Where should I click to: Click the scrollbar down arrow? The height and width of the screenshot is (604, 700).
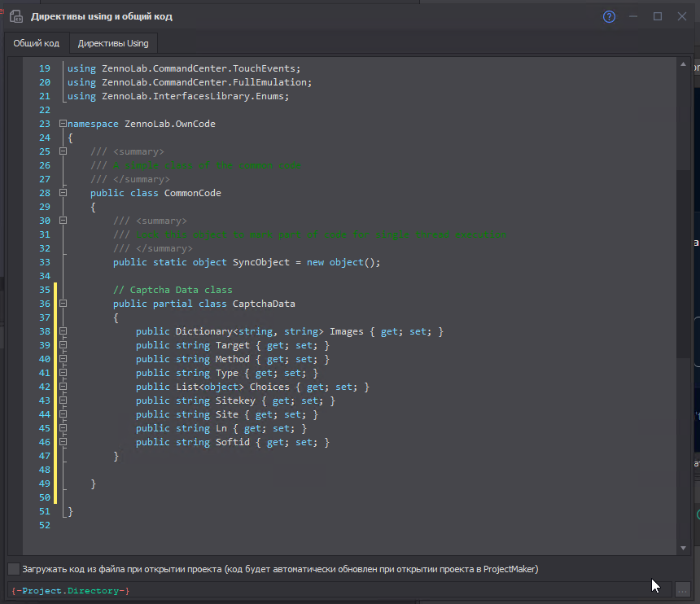(x=683, y=548)
